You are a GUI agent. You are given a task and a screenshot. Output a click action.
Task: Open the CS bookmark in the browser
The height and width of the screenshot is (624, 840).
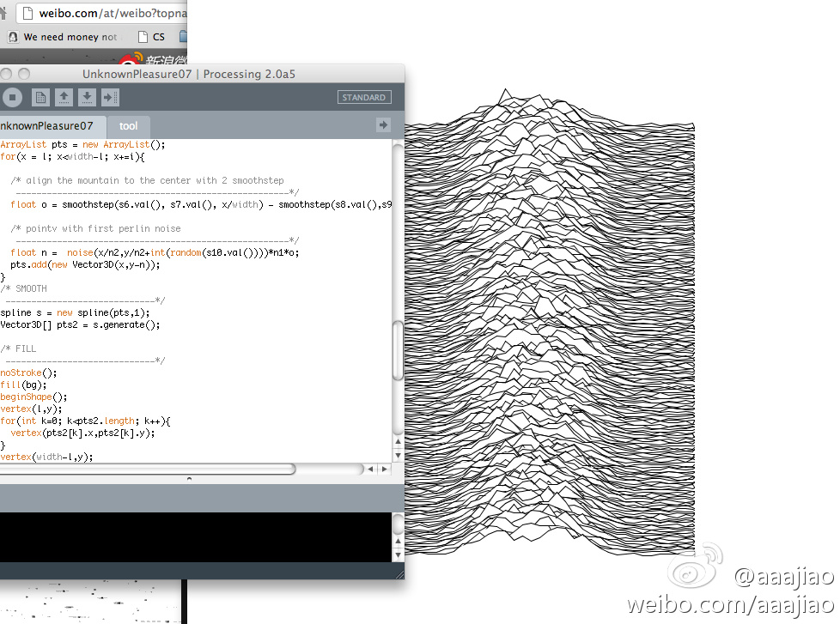152,37
